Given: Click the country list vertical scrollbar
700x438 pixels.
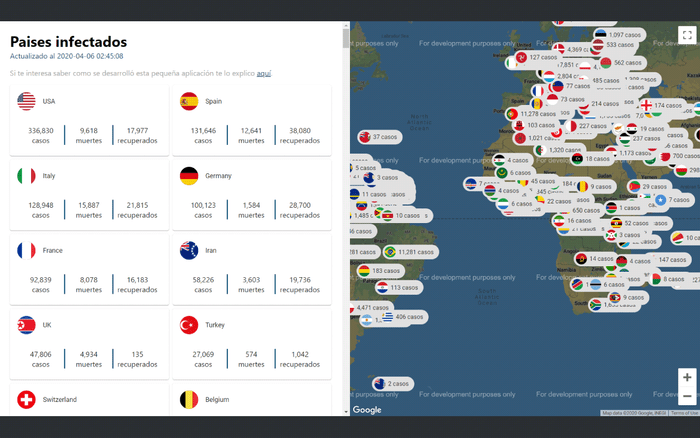Looking at the screenshot, I should [x=346, y=200].
